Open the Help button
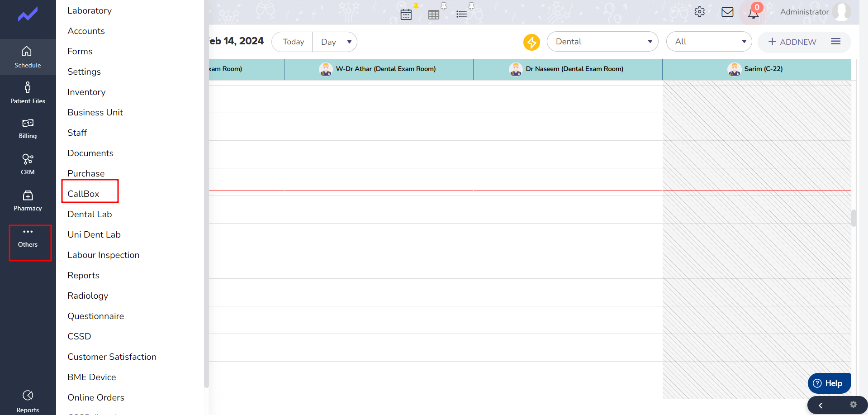This screenshot has width=868, height=415. point(829,383)
